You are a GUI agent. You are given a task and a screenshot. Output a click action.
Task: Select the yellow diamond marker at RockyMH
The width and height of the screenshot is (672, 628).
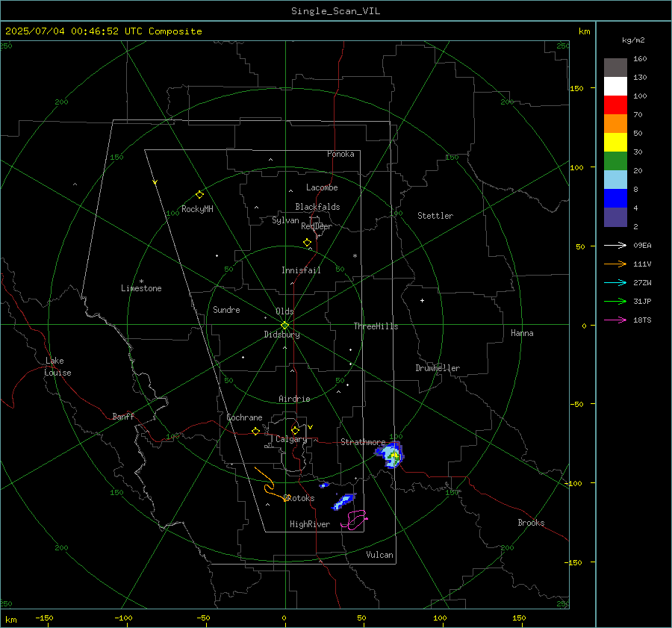199,195
